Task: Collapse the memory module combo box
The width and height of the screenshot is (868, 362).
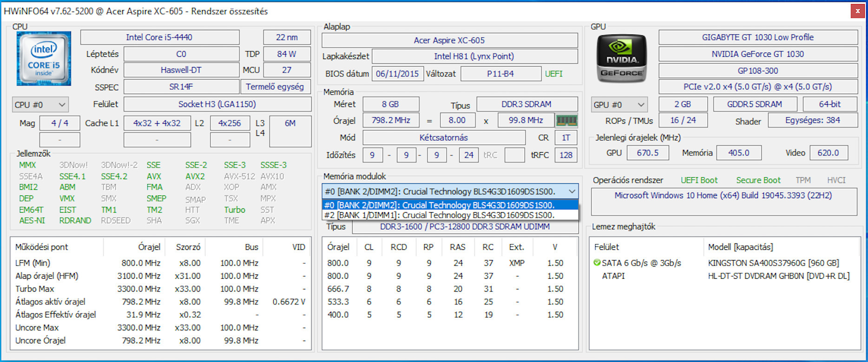Action: click(572, 191)
